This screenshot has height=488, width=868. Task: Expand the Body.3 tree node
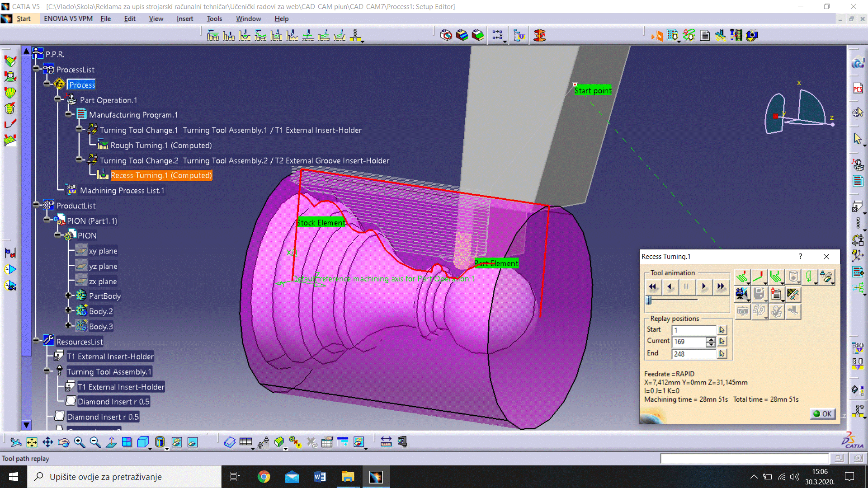(68, 325)
